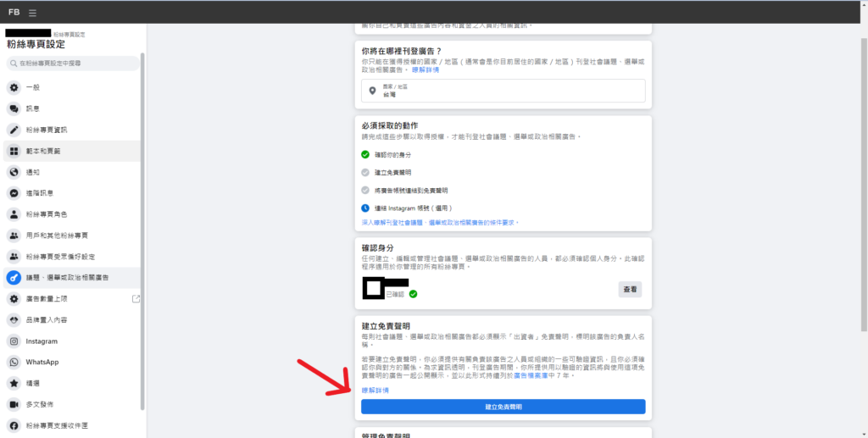
Task: Open the WhatsApp sidebar icon
Action: [x=14, y=363]
